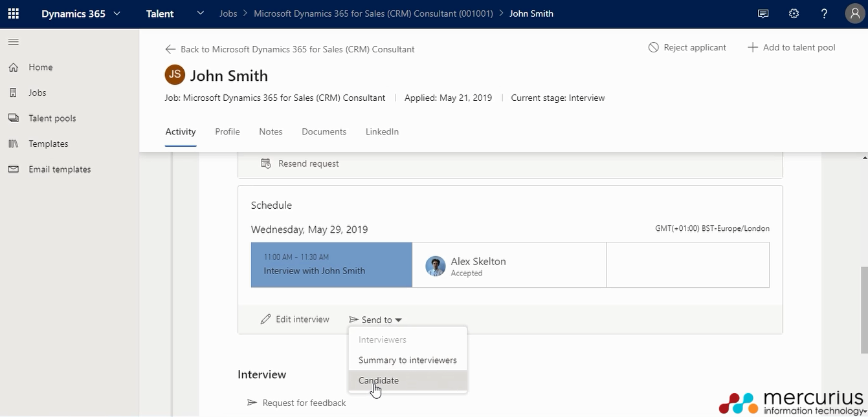The image size is (868, 417).
Task: Click the Interview section heading
Action: pyautogui.click(x=262, y=374)
